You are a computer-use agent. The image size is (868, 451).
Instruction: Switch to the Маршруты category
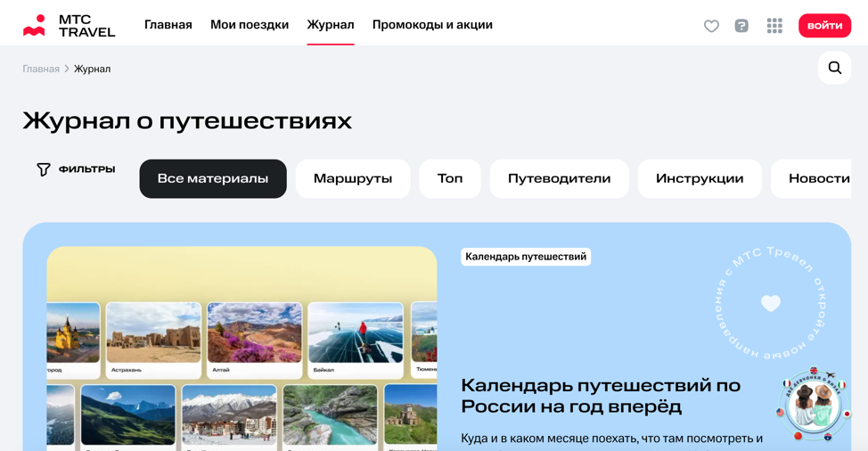tap(353, 179)
